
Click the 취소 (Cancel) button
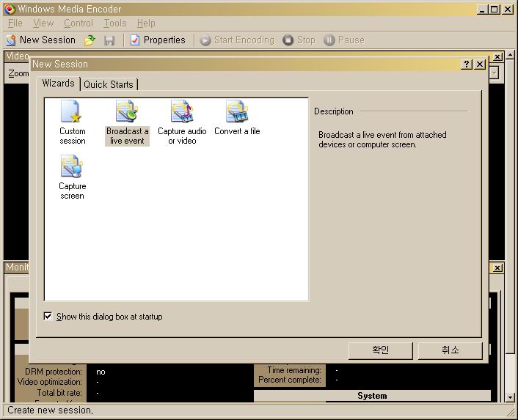450,350
